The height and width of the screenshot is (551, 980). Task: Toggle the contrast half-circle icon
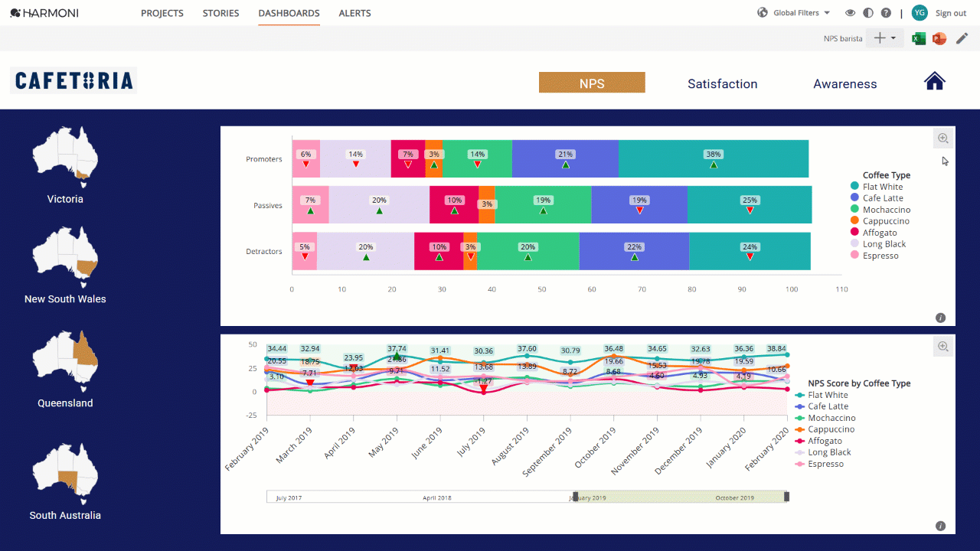point(868,13)
